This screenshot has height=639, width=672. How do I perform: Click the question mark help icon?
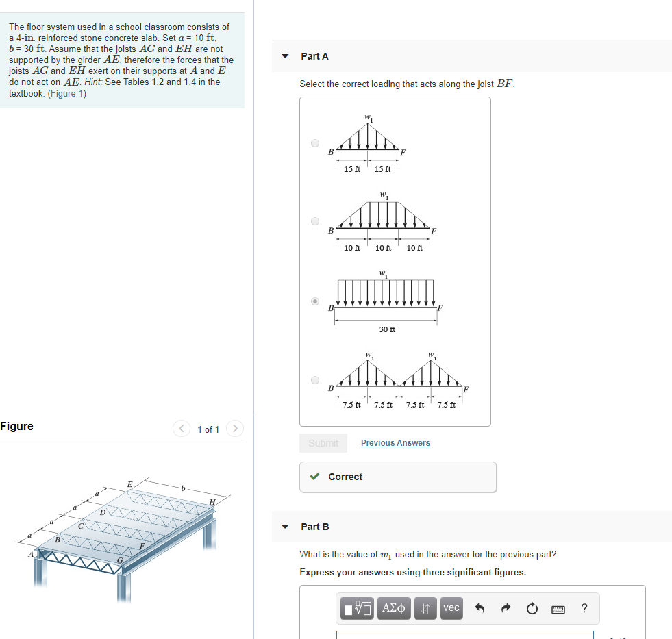coord(584,608)
